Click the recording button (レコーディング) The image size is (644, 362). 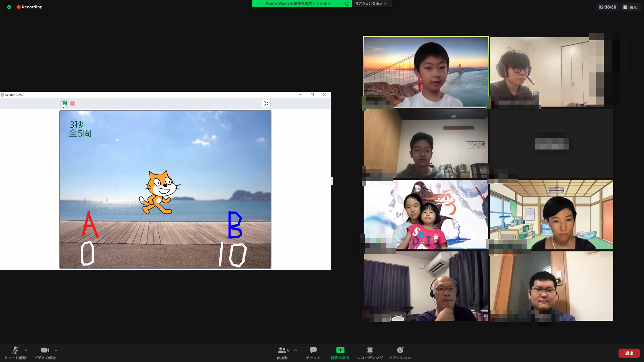(x=370, y=353)
